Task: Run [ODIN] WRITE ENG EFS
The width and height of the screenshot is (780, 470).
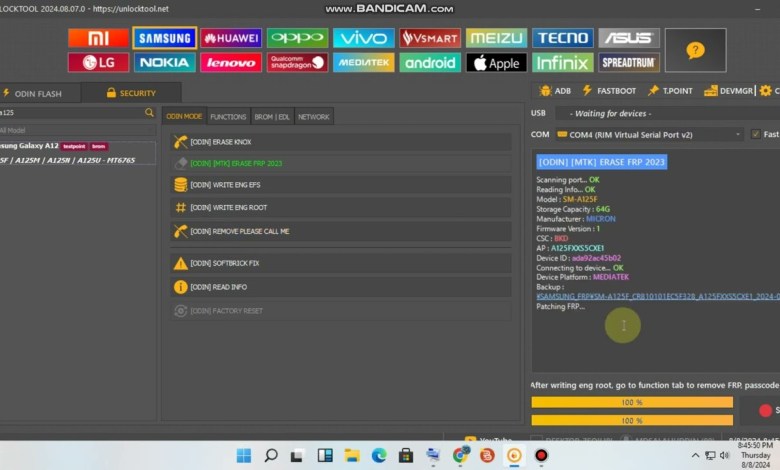Action: (x=341, y=185)
